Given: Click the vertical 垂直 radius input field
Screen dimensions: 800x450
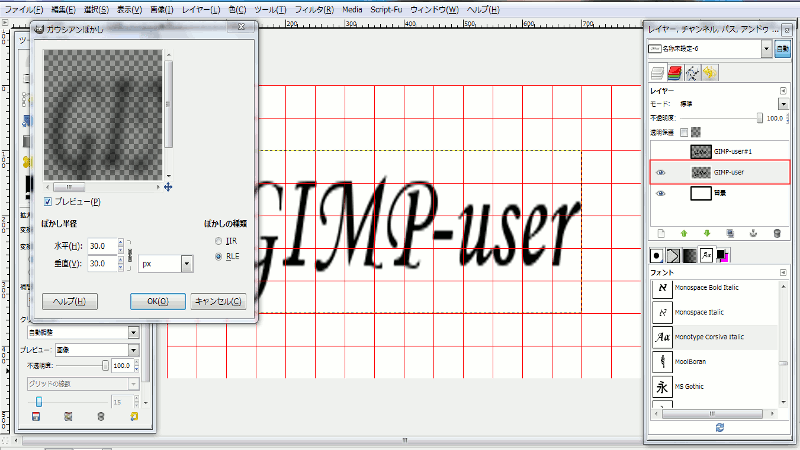Looking at the screenshot, I should point(102,264).
